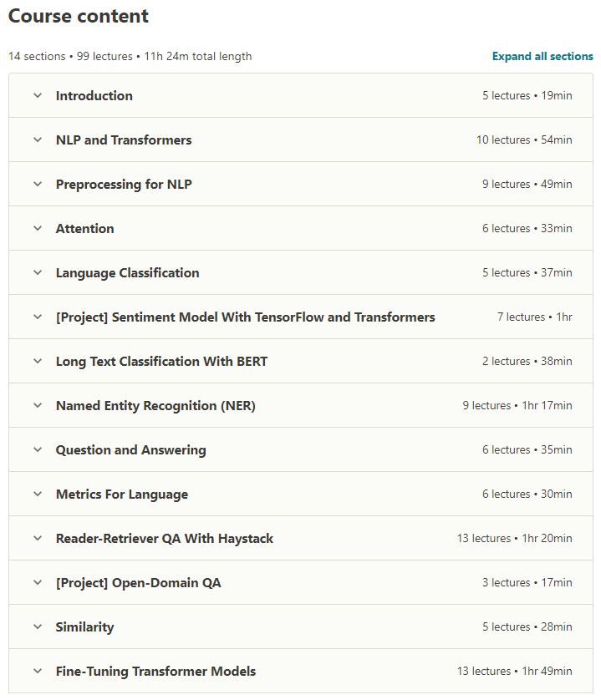Expand Named Entity Recognition chevron
Image resolution: width=601 pixels, height=700 pixels.
(37, 405)
